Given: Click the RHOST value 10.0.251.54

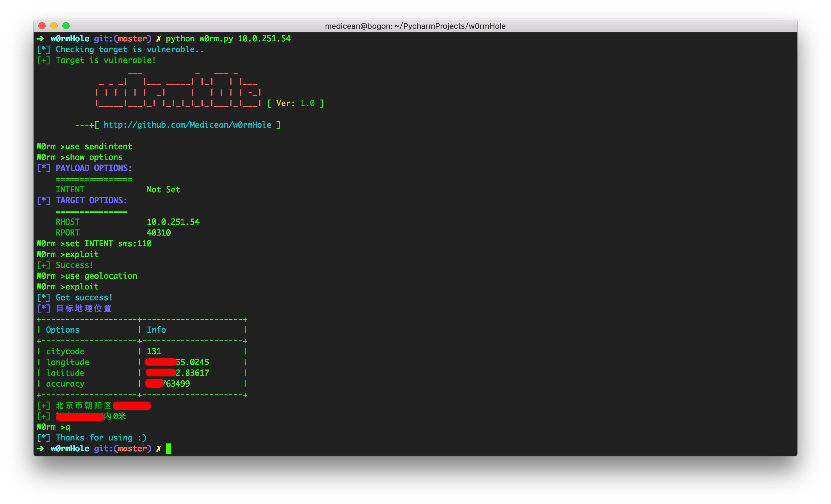Looking at the screenshot, I should pos(173,222).
